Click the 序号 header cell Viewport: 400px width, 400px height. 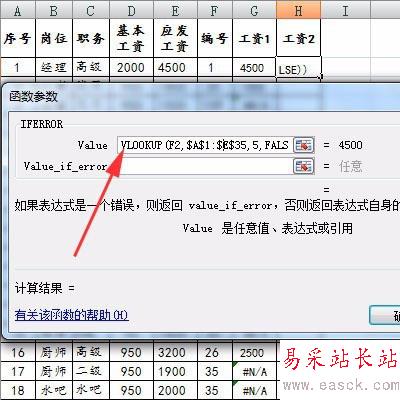[x=18, y=38]
